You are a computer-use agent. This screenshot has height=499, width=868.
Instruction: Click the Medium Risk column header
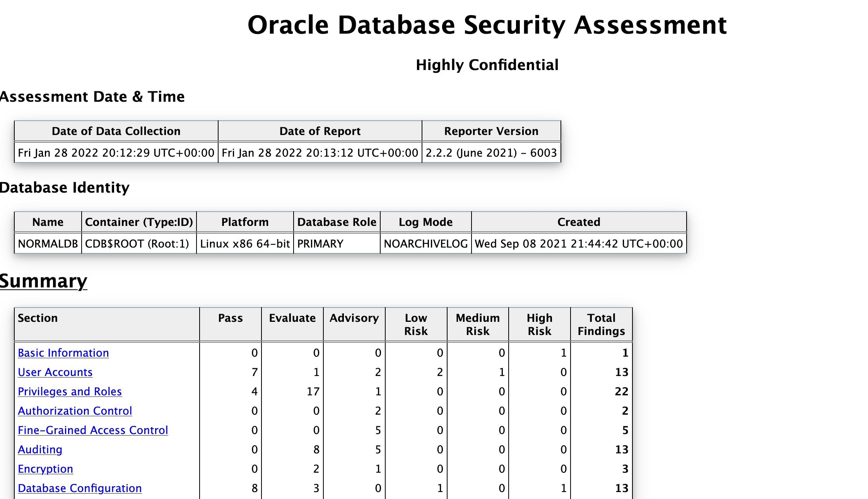pos(478,325)
